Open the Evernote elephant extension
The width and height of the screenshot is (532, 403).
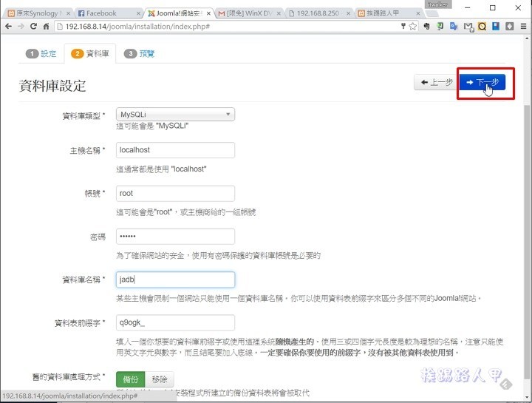[428, 27]
